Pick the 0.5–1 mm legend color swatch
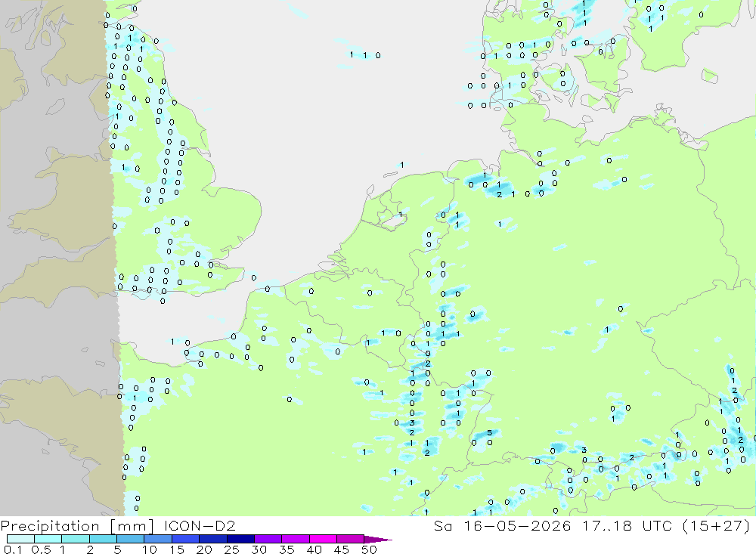The image size is (756, 554). click(x=48, y=539)
